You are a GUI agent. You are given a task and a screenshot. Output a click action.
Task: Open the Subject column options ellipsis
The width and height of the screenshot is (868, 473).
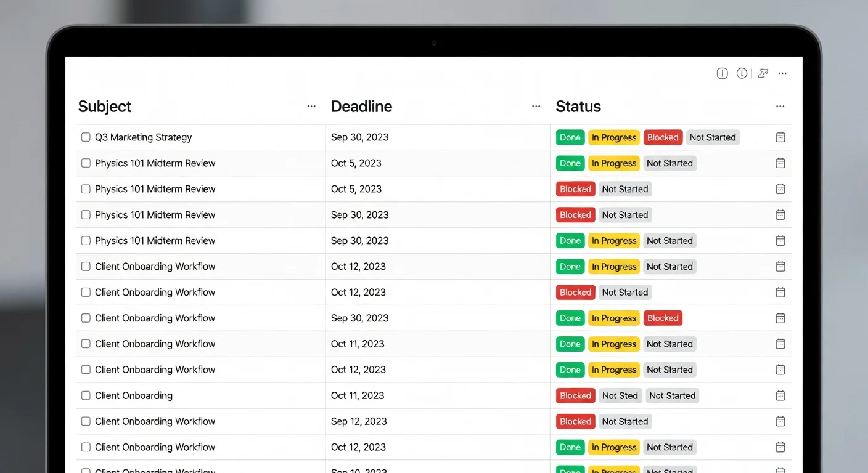pyautogui.click(x=311, y=107)
